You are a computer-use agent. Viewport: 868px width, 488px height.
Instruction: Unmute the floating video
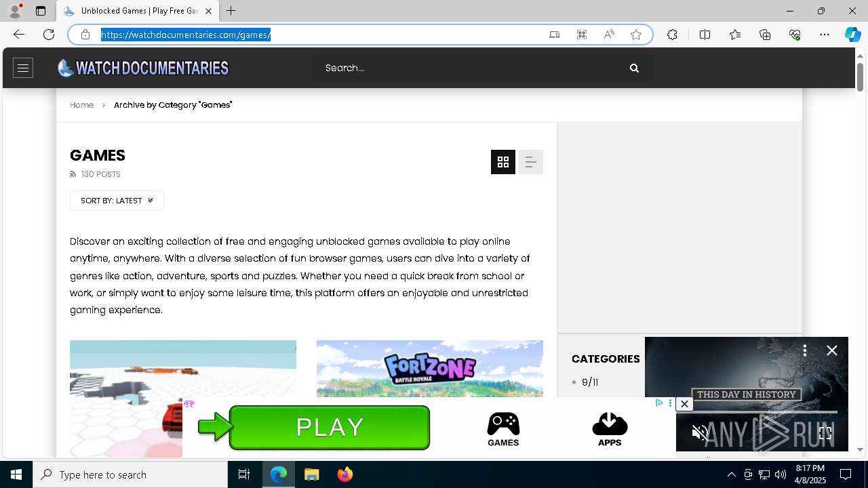(x=699, y=433)
